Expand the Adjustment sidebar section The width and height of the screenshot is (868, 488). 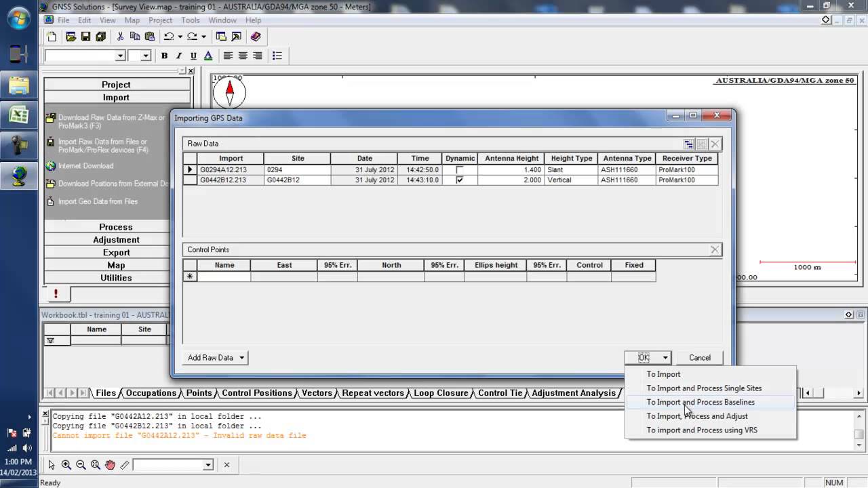coord(116,240)
